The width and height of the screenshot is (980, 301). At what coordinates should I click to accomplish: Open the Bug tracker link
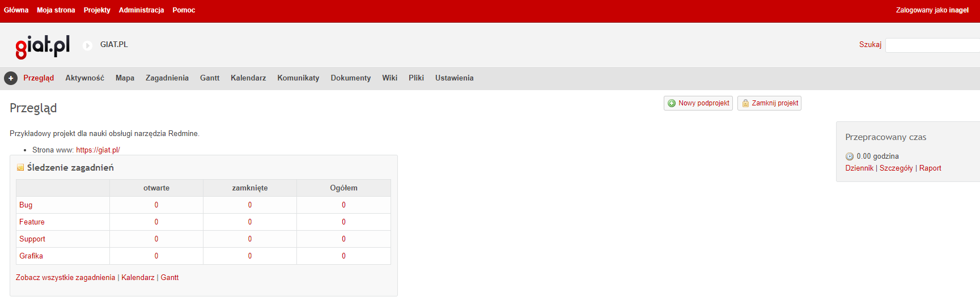[26, 205]
